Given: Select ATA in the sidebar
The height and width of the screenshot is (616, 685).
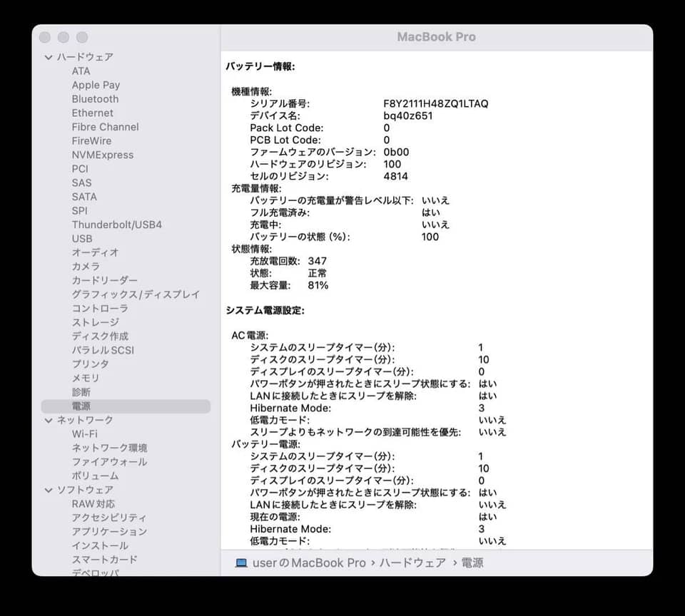Looking at the screenshot, I should click(81, 71).
